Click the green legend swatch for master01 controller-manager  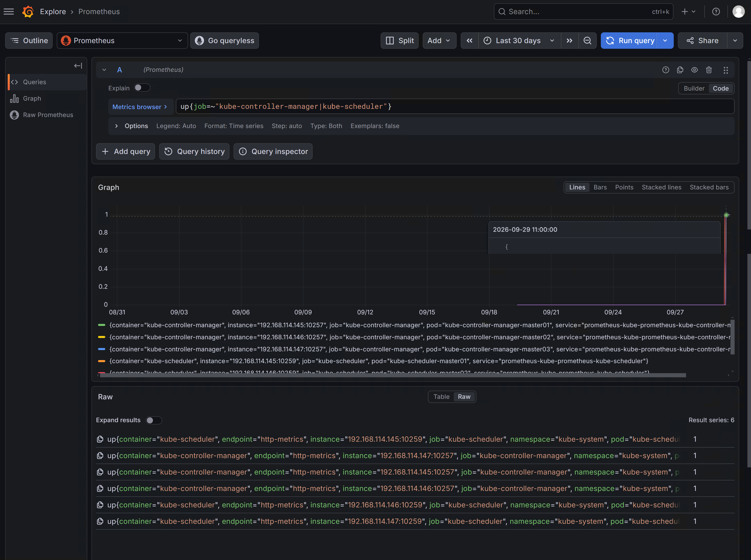[x=101, y=325]
